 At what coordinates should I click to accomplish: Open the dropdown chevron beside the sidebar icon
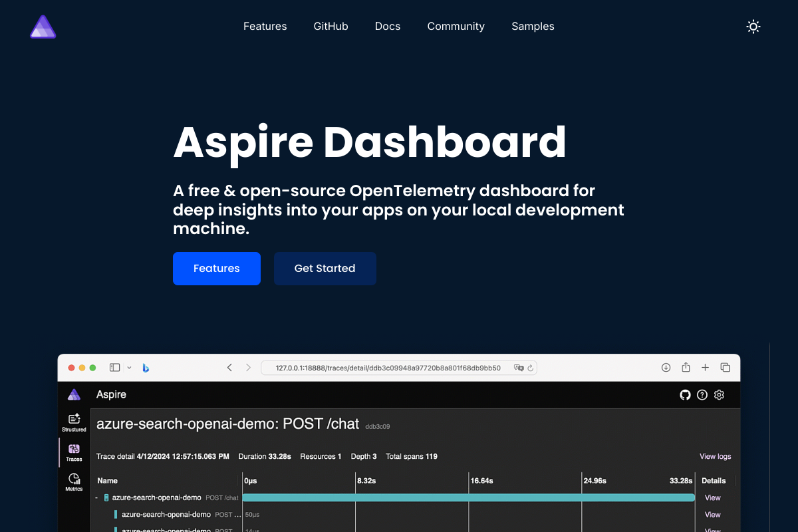click(x=129, y=368)
